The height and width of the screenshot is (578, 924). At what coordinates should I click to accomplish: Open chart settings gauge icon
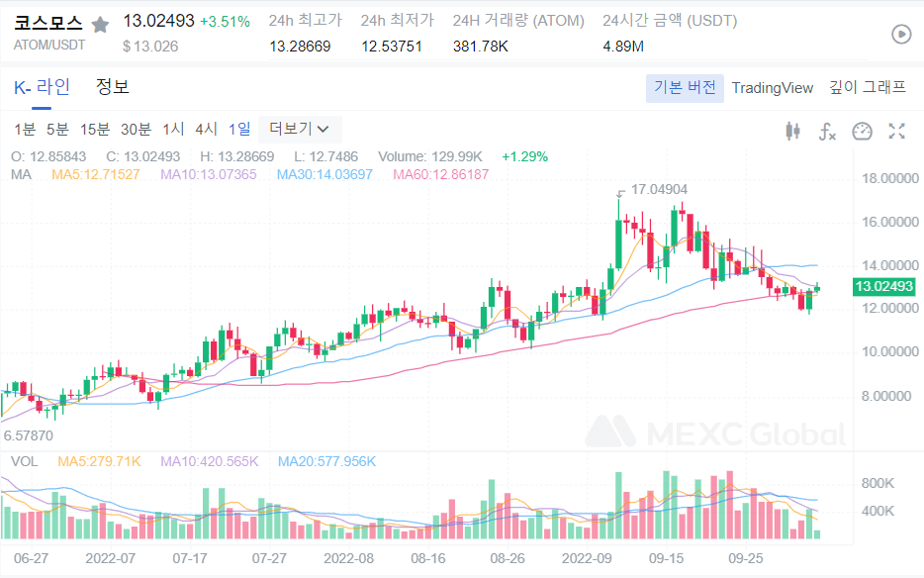(x=862, y=131)
